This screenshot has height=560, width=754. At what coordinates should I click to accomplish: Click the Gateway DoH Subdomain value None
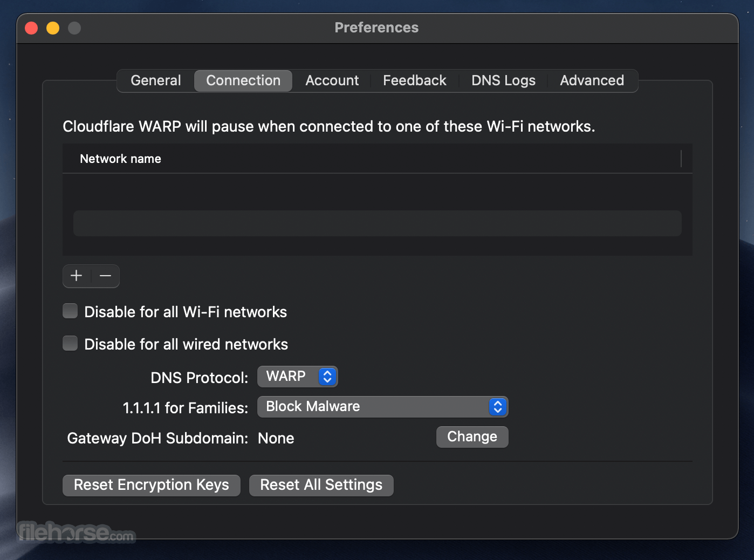pos(276,438)
